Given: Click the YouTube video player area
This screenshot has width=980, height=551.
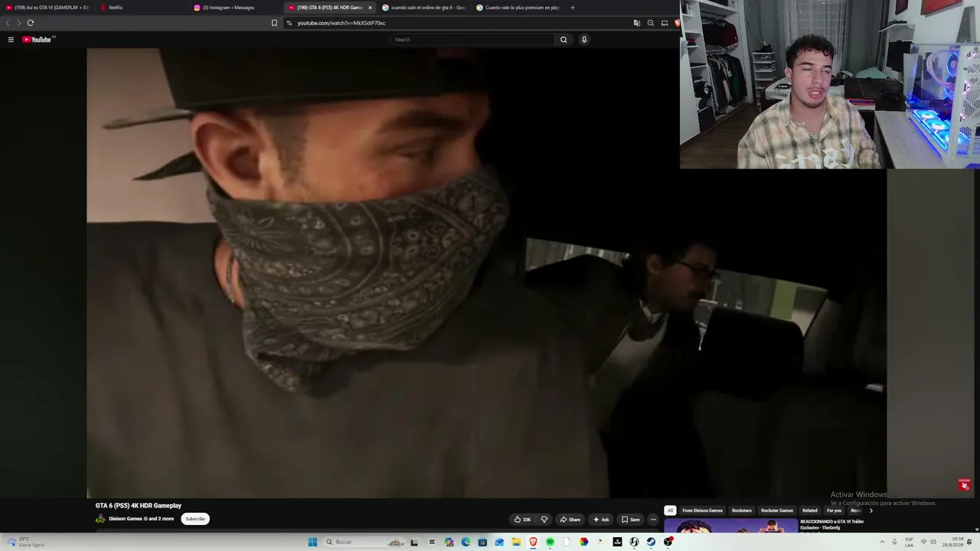Looking at the screenshot, I should 486,273.
